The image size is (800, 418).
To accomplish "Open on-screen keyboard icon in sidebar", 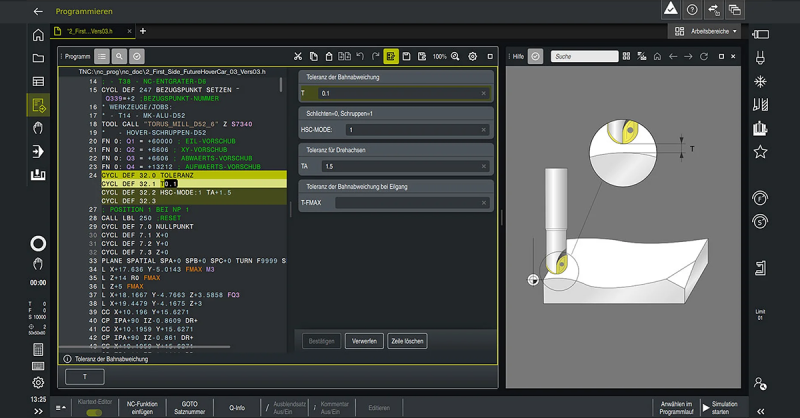I will tap(38, 366).
